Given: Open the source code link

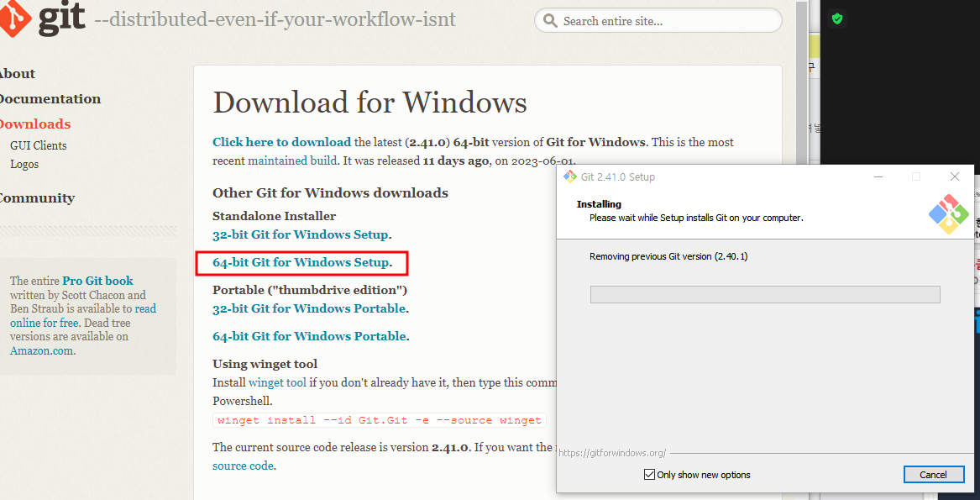Looking at the screenshot, I should (243, 466).
